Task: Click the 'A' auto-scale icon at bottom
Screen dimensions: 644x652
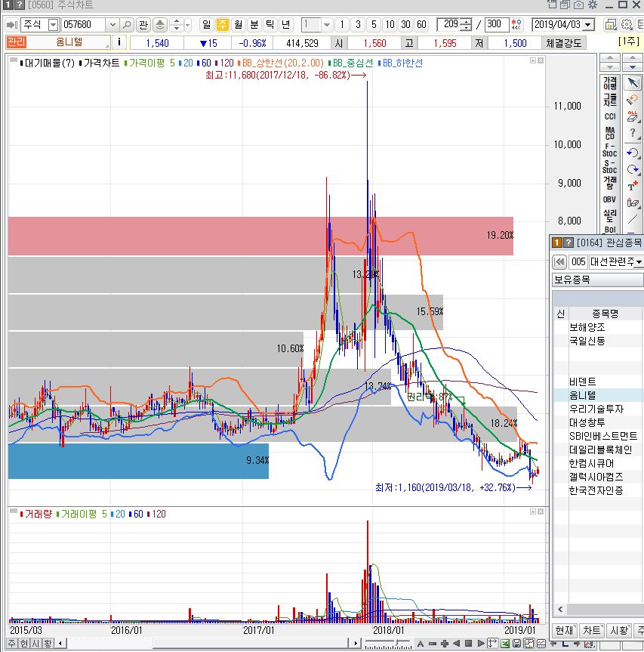Action: (x=421, y=643)
